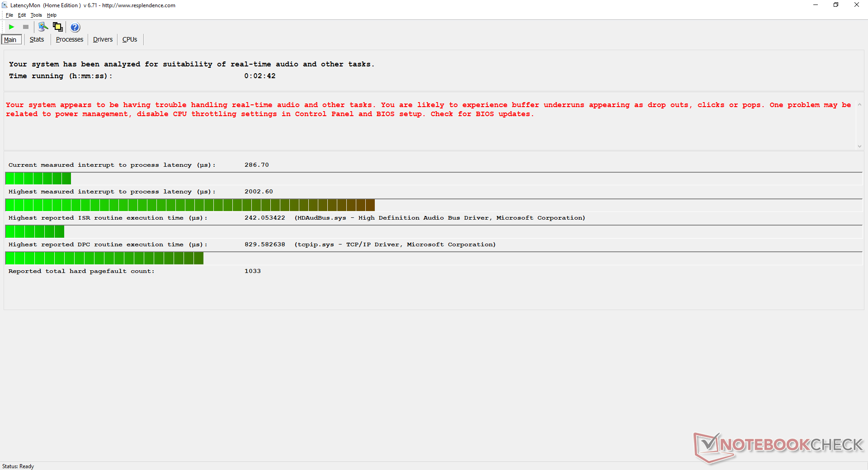Switch to the CPUs tab
Image resolution: width=868 pixels, height=470 pixels.
coord(130,40)
